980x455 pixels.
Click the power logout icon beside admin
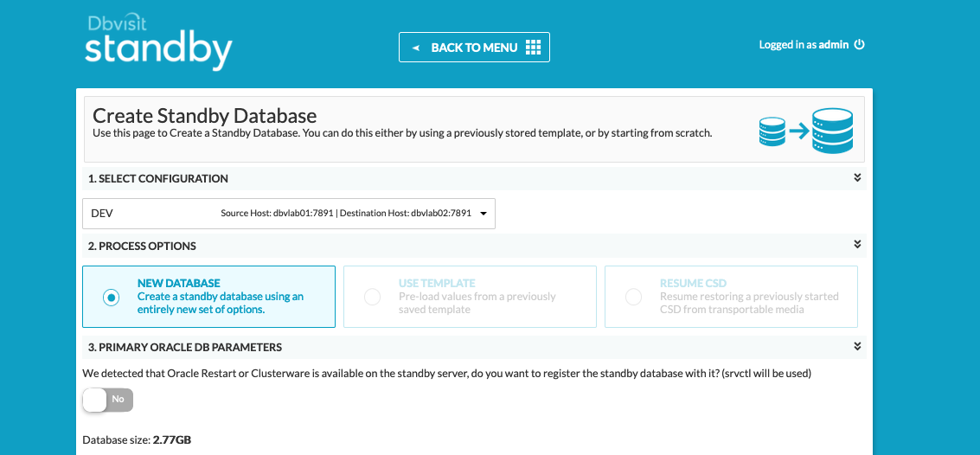(860, 44)
